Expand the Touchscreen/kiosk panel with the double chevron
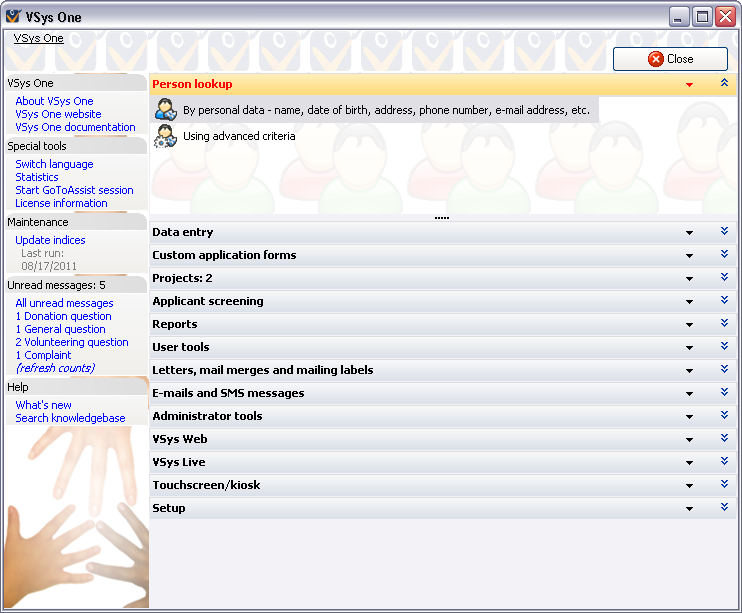The width and height of the screenshot is (742, 613). [x=724, y=484]
